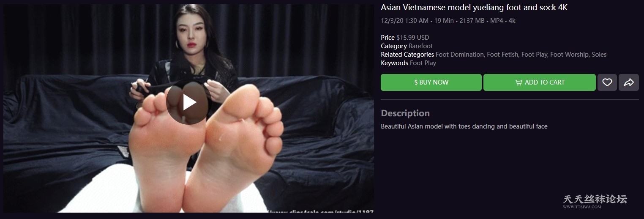The width and height of the screenshot is (644, 219).
Task: Open the Foot Play related category
Action: tap(534, 55)
